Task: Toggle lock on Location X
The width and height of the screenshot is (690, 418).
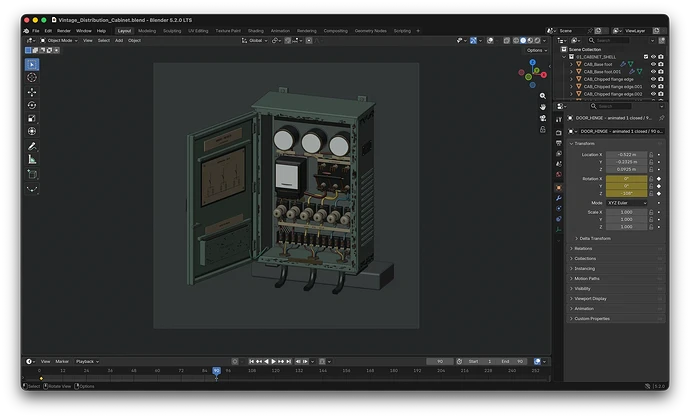Action: 651,155
